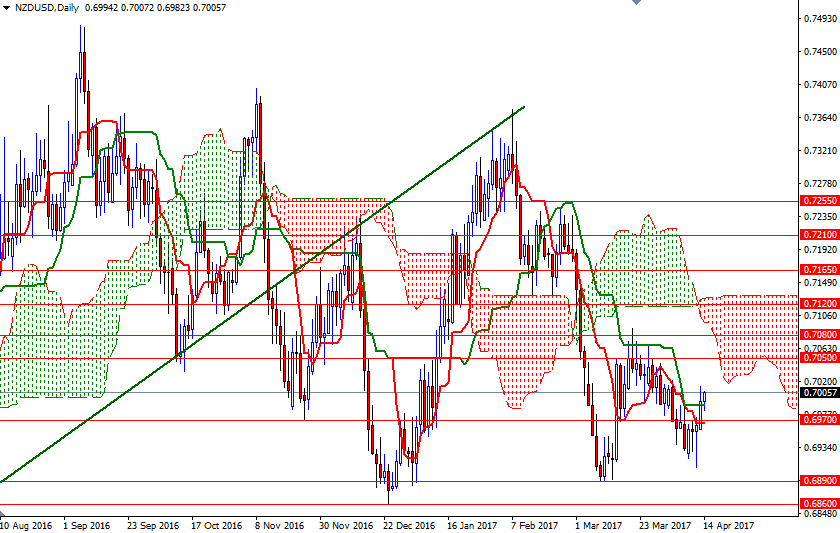Click the 0.73640 price scale value
840x533 pixels.
pyautogui.click(x=820, y=118)
